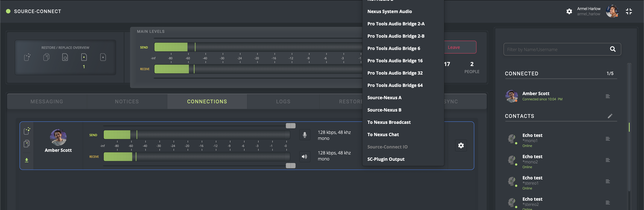The width and height of the screenshot is (644, 210).
Task: Mute the send microphone
Action: 304,135
